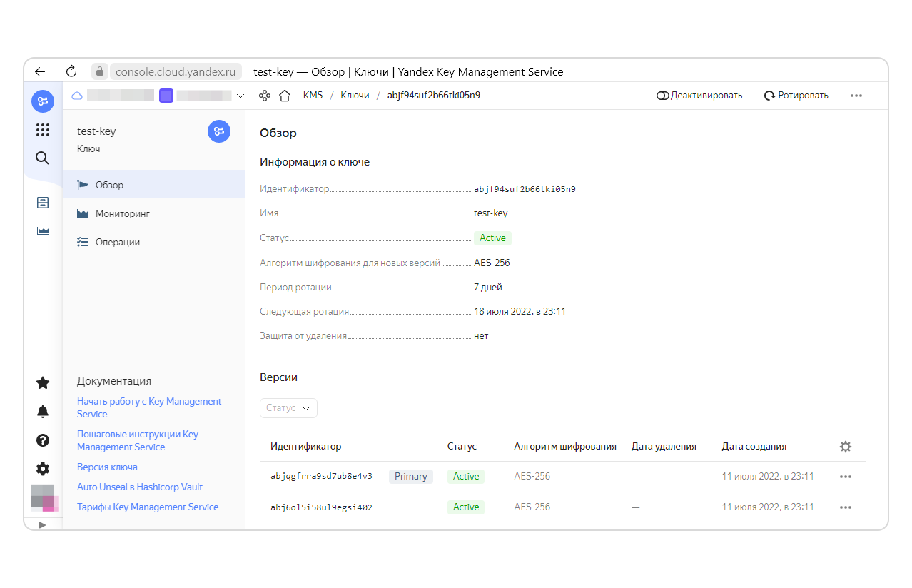This screenshot has height=588, width=912.
Task: Click the Active status badge in key info
Action: (x=492, y=238)
